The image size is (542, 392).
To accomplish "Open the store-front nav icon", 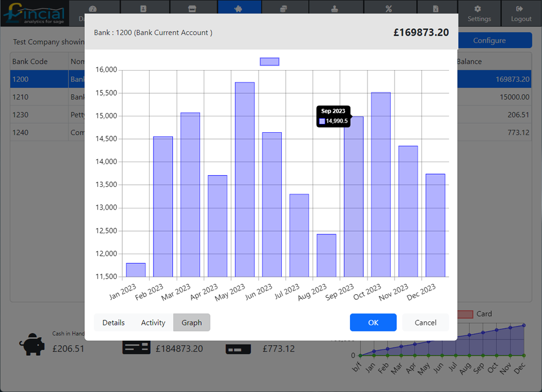I will (192, 9).
